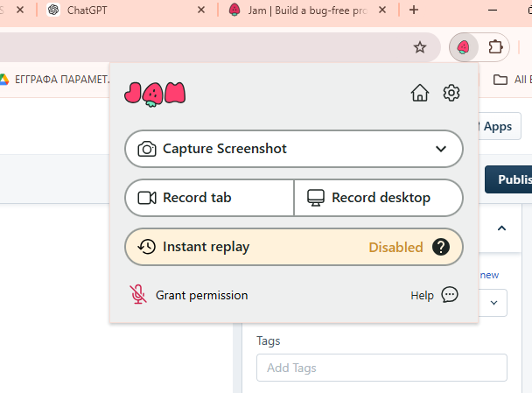Collapse the panel with up chevron
The width and height of the screenshot is (532, 393).
pyautogui.click(x=501, y=228)
